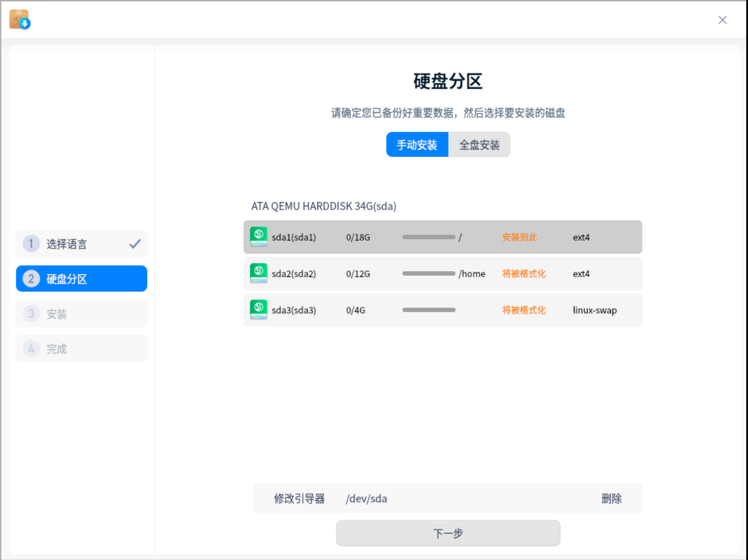This screenshot has width=748, height=560.
Task: Switch to 全盘安装 full disk install mode
Action: click(479, 145)
